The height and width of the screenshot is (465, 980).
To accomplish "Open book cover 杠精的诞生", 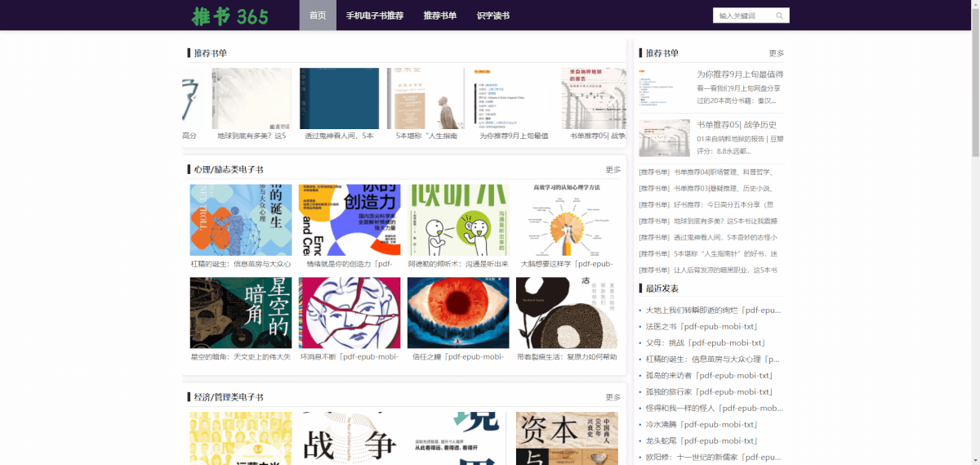I will pyautogui.click(x=241, y=220).
